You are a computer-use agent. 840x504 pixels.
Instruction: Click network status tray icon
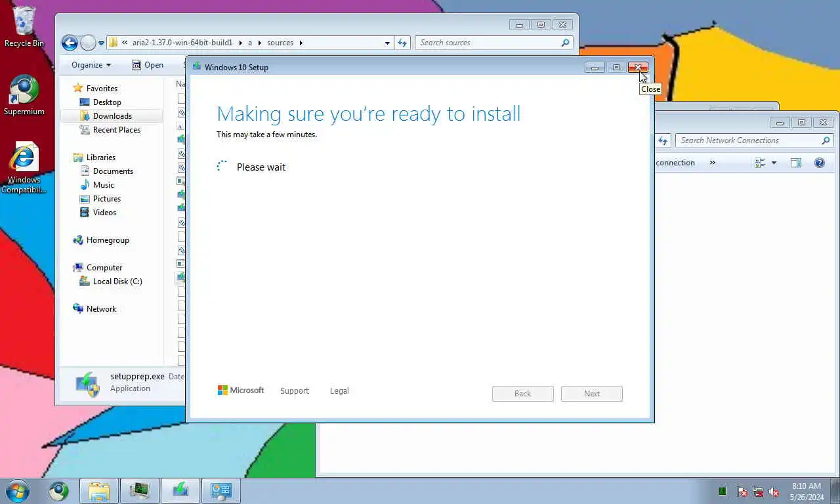[758, 491]
